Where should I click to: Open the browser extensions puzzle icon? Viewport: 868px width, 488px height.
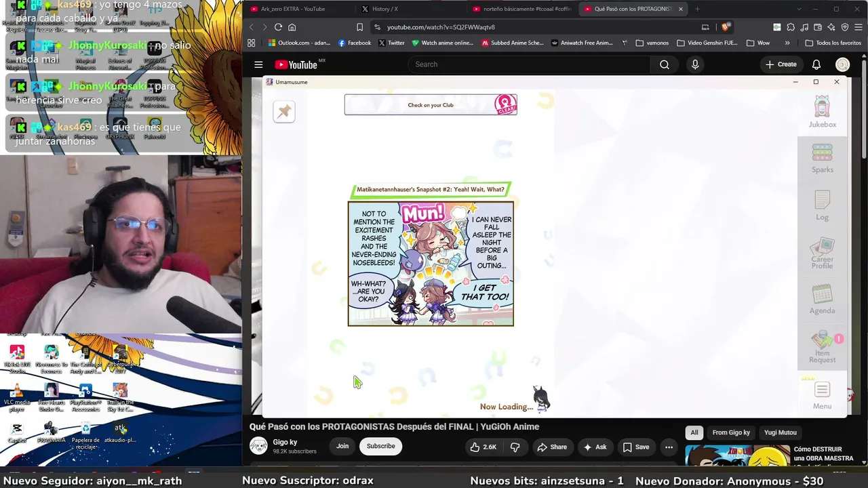790,27
